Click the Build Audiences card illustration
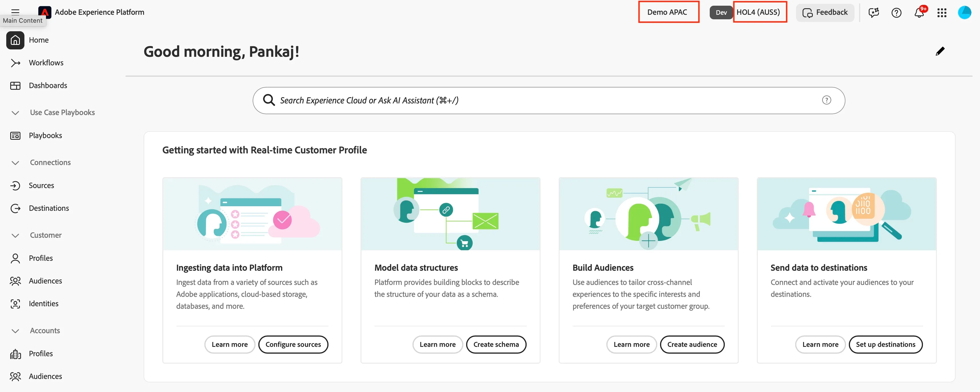This screenshot has height=392, width=980. (648, 214)
